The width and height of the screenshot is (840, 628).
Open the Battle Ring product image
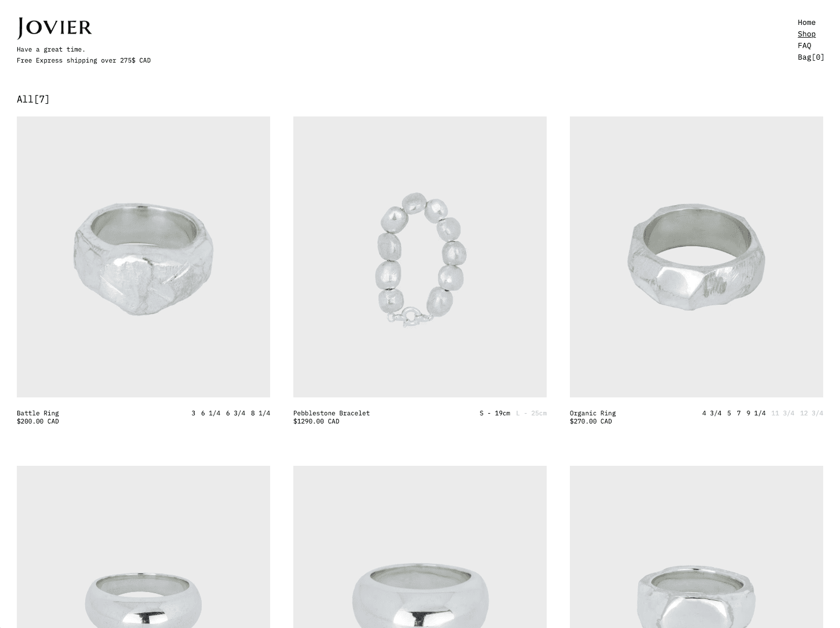(143, 257)
